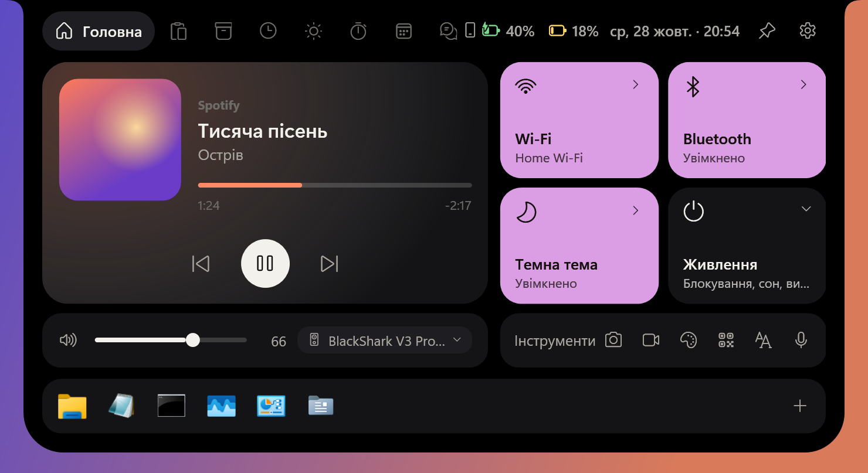
Task: Open the stopwatch timer icon
Action: point(358,31)
